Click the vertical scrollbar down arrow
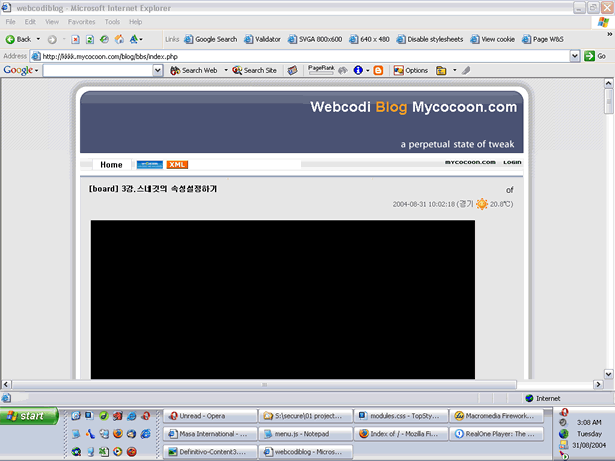This screenshot has height=461, width=615. tap(608, 374)
